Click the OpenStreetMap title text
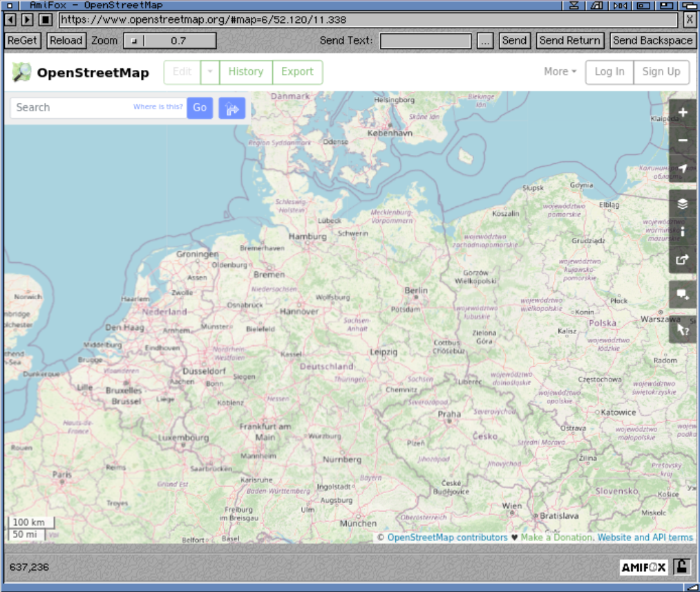The image size is (700, 592). point(93,73)
